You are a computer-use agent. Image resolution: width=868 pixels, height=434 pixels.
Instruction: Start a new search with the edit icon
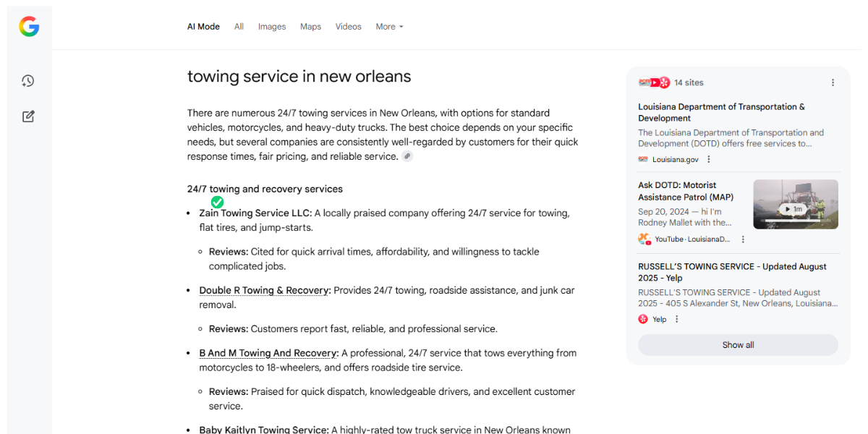tap(28, 116)
